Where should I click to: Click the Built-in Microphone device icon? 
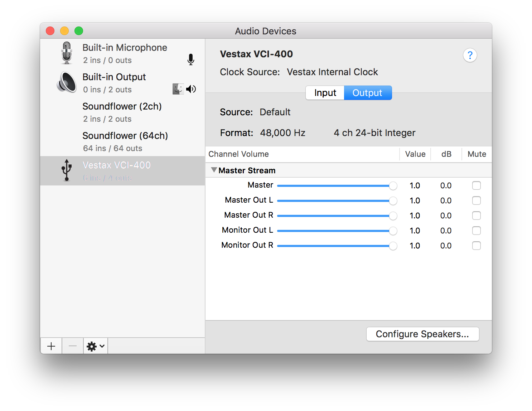click(67, 53)
